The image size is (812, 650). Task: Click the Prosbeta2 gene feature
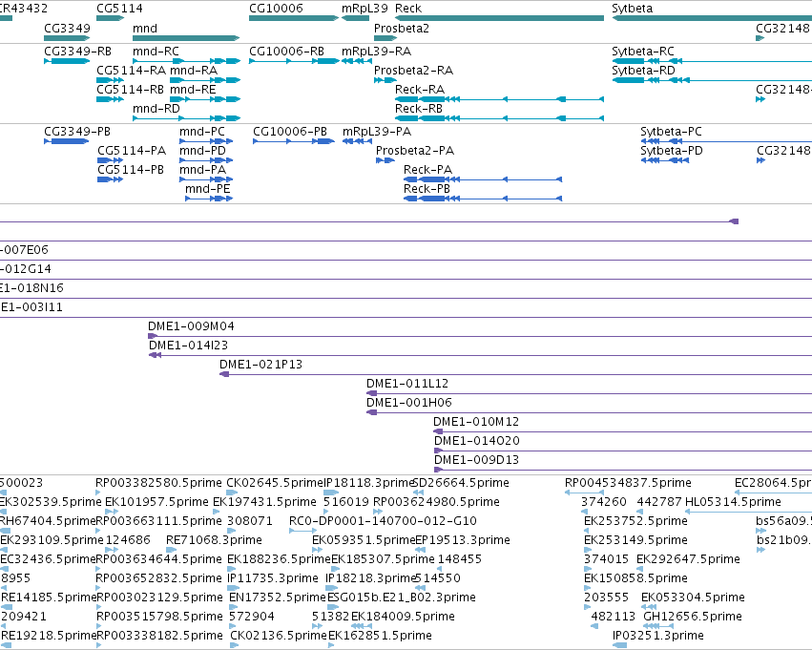pos(385,38)
